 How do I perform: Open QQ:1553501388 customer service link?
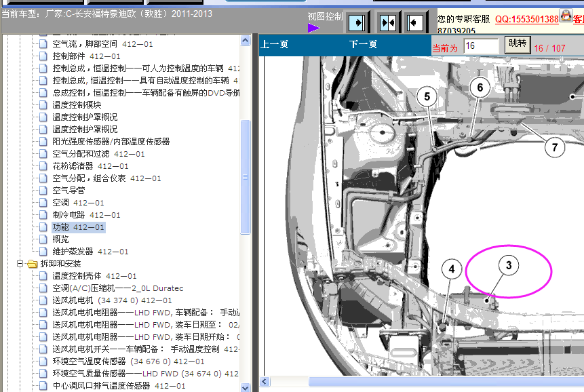click(x=526, y=19)
